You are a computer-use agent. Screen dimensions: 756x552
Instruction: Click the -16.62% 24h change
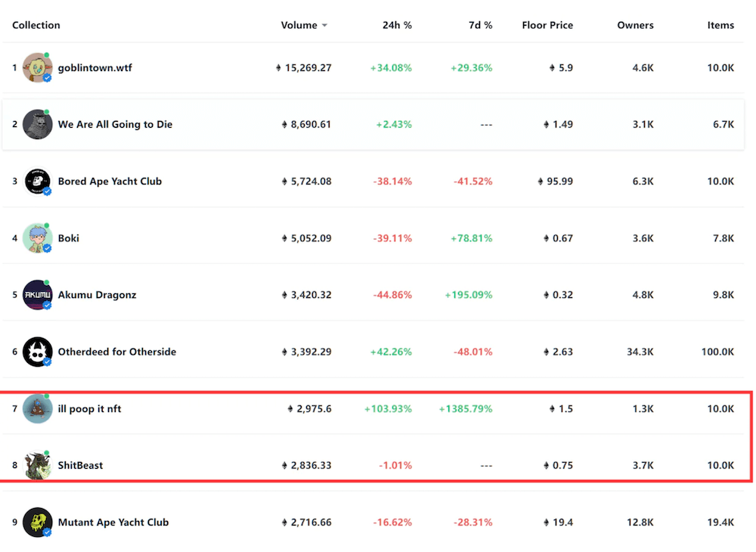(x=392, y=522)
